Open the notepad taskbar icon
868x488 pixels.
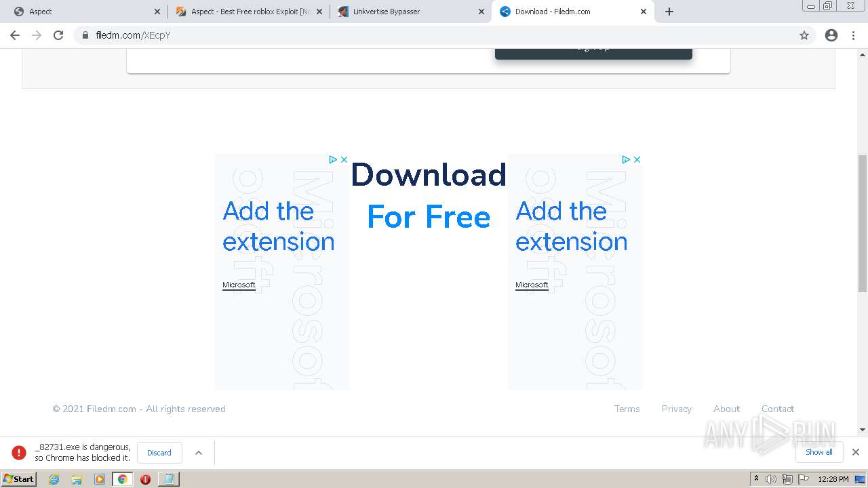click(x=168, y=479)
